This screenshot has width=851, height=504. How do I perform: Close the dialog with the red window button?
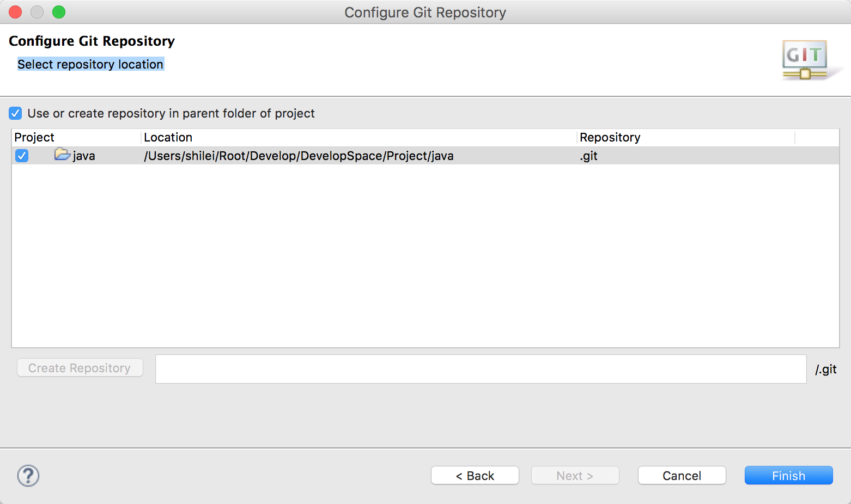tap(15, 12)
